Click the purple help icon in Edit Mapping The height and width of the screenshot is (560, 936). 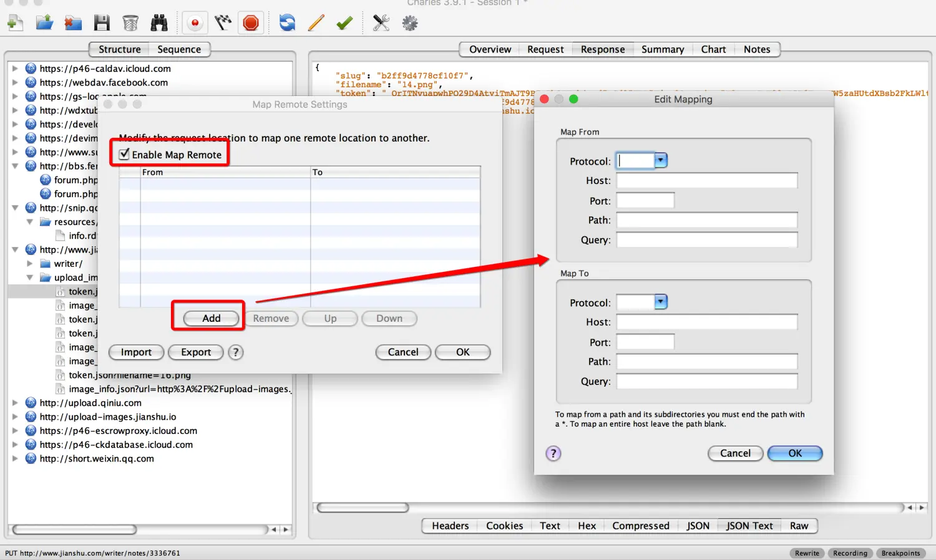click(x=553, y=453)
